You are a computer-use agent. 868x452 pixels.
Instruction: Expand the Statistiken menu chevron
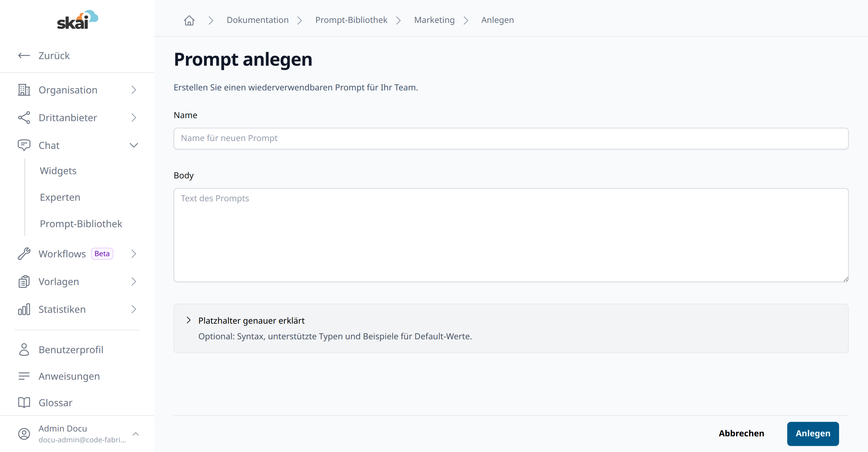[134, 309]
